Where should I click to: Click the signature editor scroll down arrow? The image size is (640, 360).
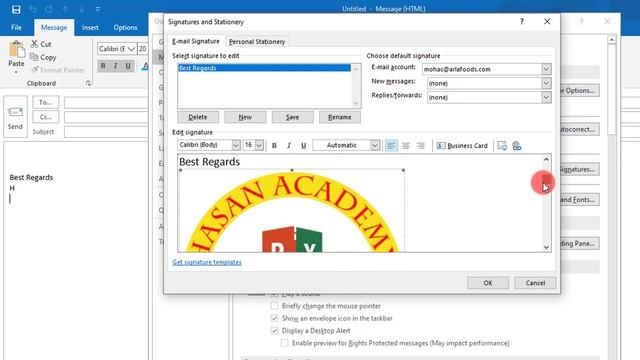[x=546, y=247]
